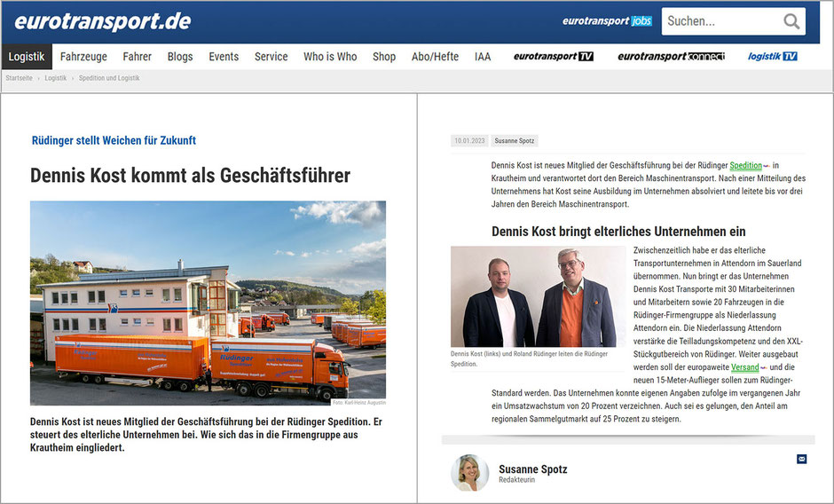Click the teaser paragraph beginning Dennis Kost ist neues Mitglied

coord(207,434)
